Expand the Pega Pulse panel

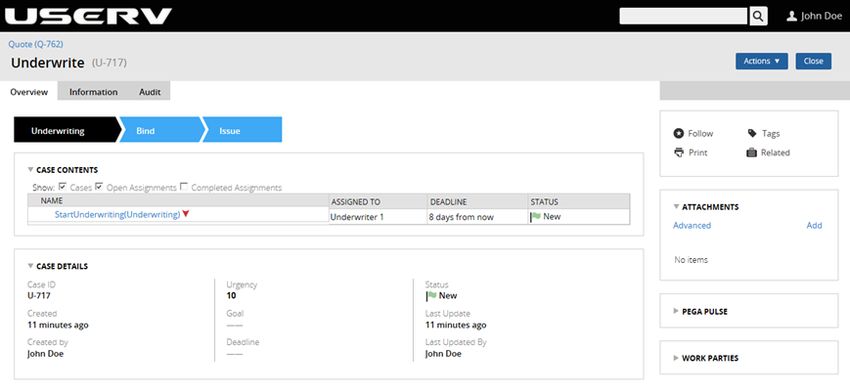pyautogui.click(x=676, y=311)
